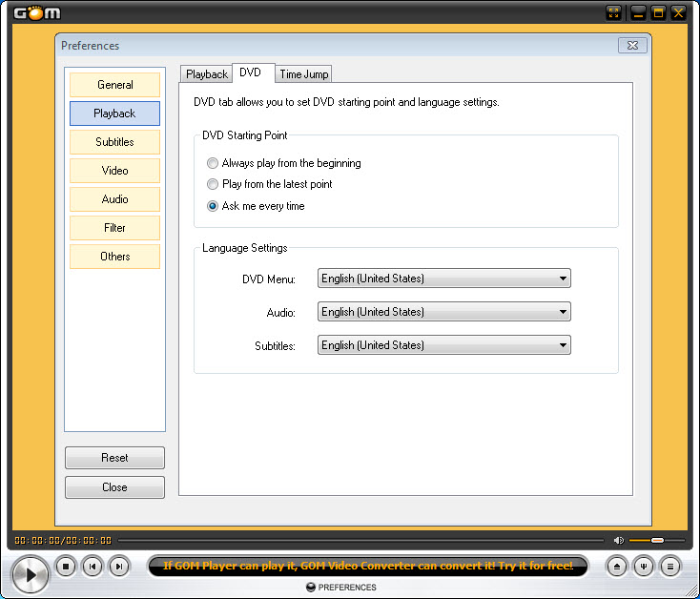This screenshot has height=599, width=700.
Task: Click the next track button
Action: [x=118, y=567]
